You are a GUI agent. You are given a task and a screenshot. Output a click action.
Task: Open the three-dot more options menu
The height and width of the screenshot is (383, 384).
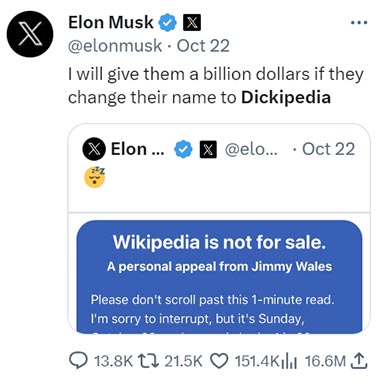click(359, 23)
